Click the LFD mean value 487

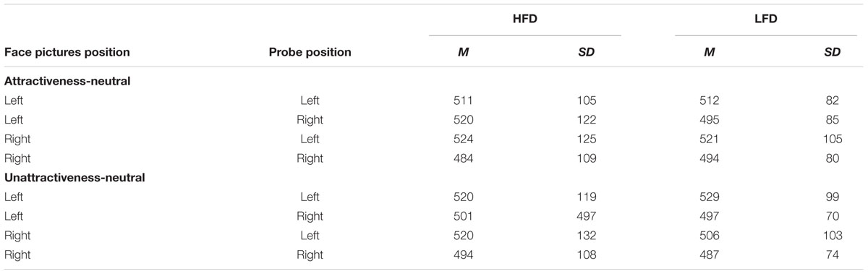pyautogui.click(x=710, y=254)
